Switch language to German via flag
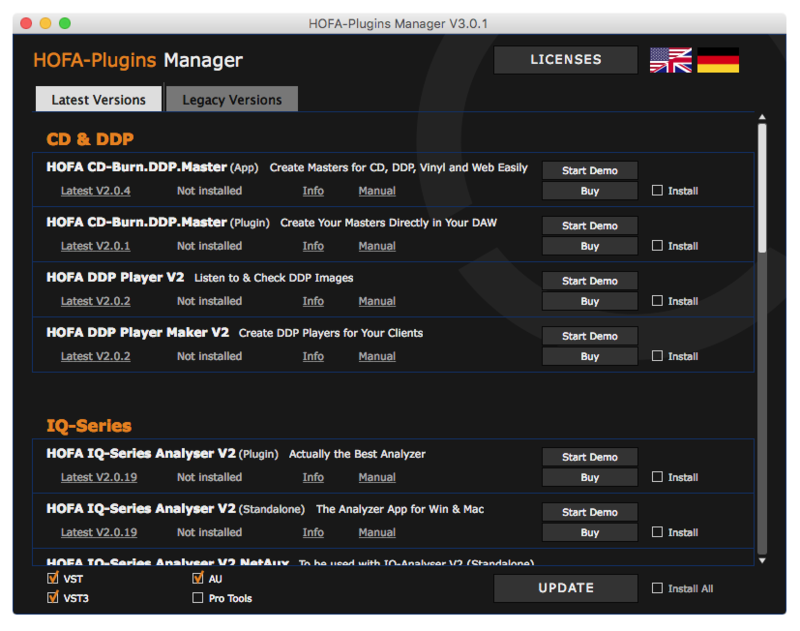This screenshot has height=631, width=800. 718,60
